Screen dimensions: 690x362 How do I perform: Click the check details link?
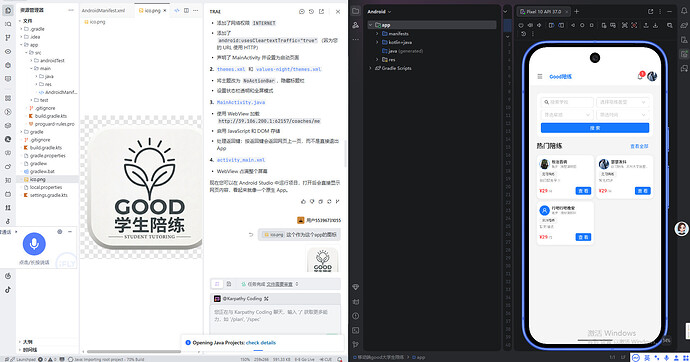pos(261,343)
